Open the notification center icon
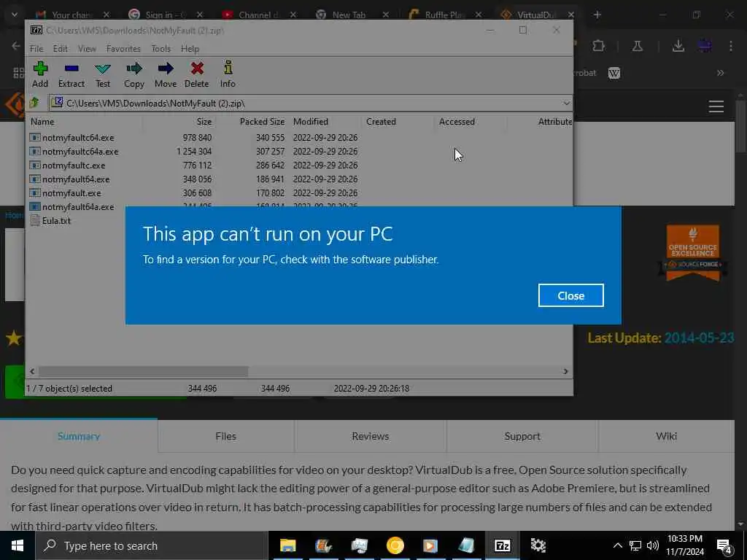 coord(724,547)
